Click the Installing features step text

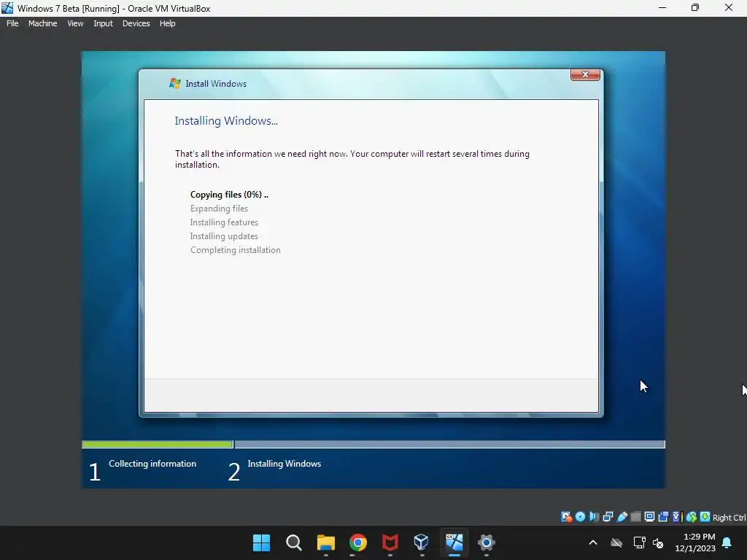tap(224, 222)
